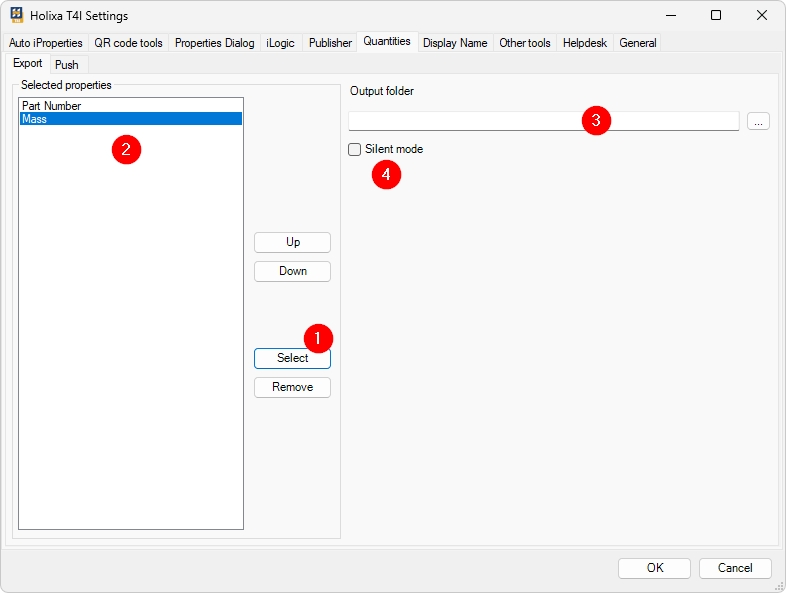Screen dimensions: 786x593
Task: Select Part Number in the properties list
Action: 52,106
